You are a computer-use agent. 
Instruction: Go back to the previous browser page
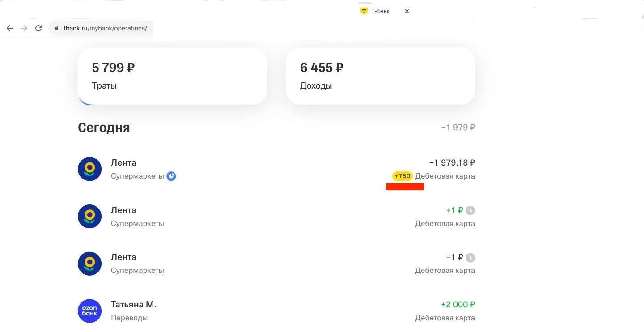click(x=10, y=28)
